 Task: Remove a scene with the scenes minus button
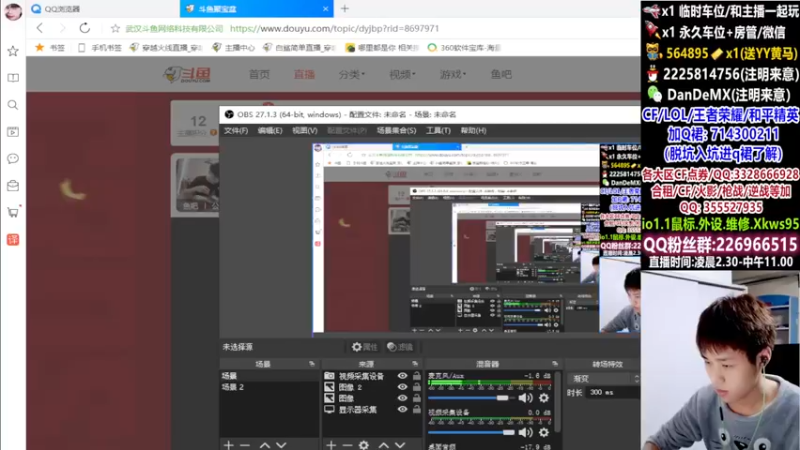coord(245,445)
